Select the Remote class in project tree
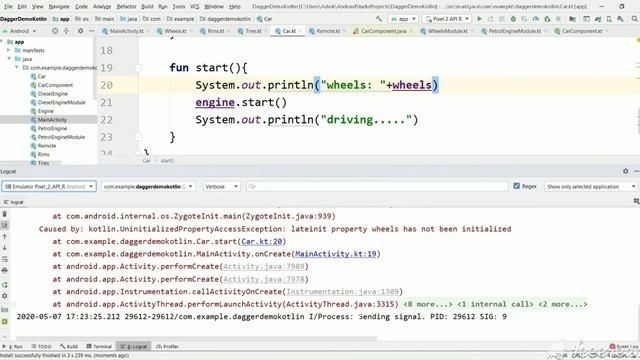Viewport: 640px width, 360px height. [47, 146]
